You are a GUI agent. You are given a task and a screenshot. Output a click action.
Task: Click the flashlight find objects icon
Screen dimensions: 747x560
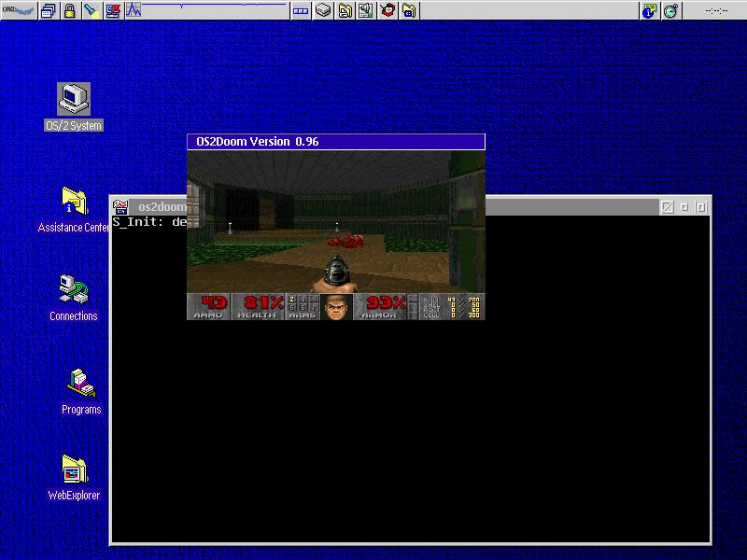[x=91, y=10]
